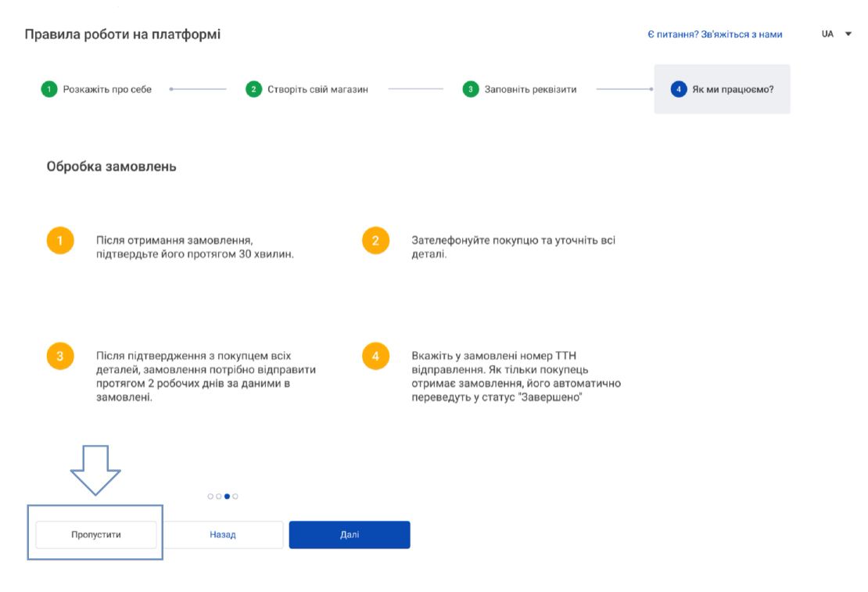The image size is (868, 592).
Task: Select the active third pagination dot
Action: [x=227, y=496]
